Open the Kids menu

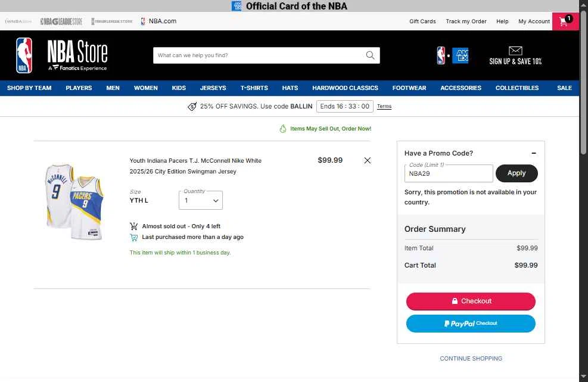[179, 88]
